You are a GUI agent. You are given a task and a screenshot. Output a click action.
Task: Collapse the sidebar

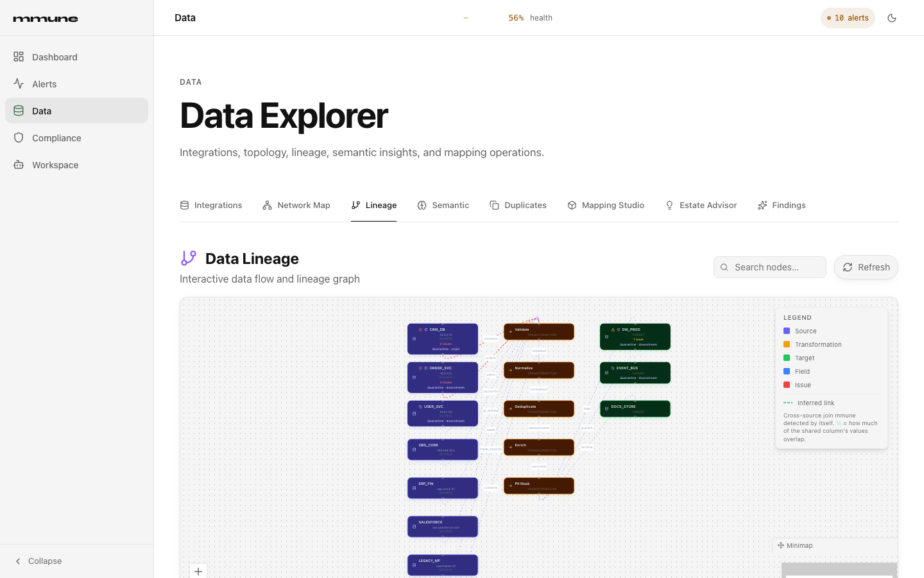(x=38, y=561)
